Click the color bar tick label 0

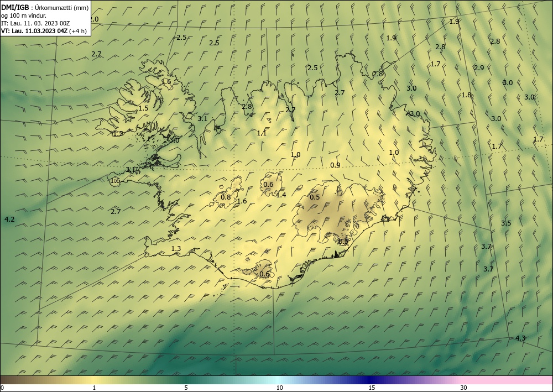(2, 388)
